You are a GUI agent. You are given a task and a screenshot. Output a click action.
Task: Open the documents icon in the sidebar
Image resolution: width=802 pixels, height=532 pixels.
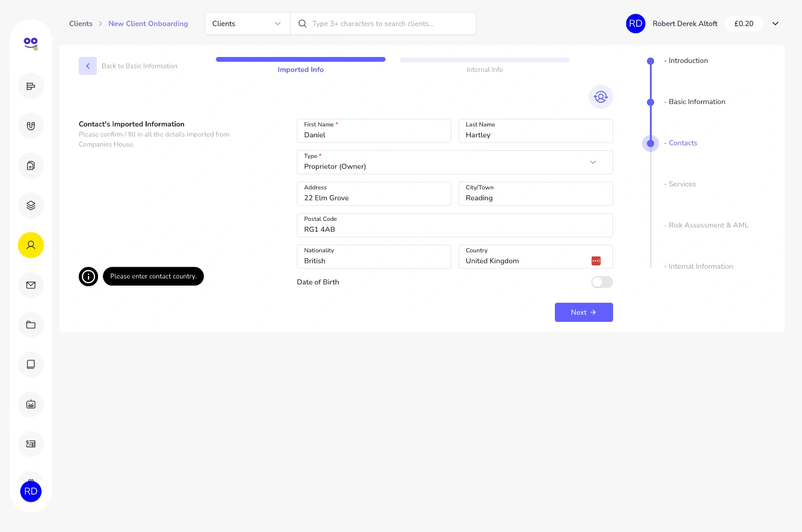pos(31,166)
